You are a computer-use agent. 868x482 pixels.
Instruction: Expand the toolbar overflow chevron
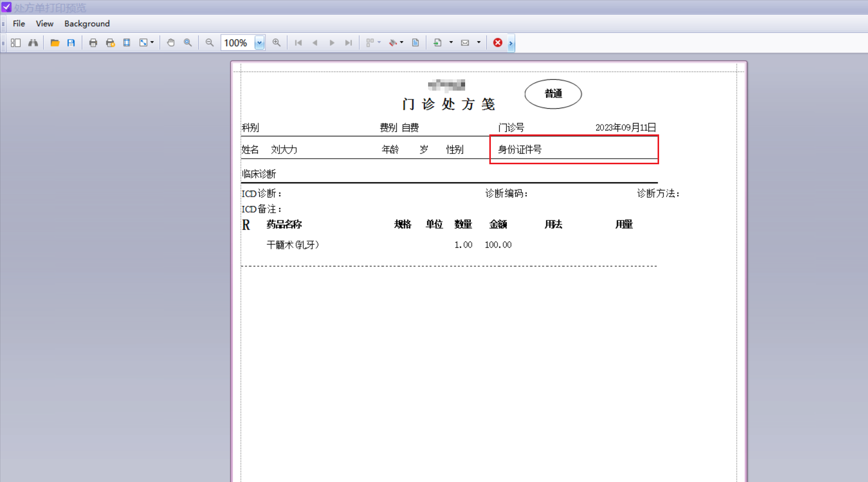pyautogui.click(x=511, y=43)
